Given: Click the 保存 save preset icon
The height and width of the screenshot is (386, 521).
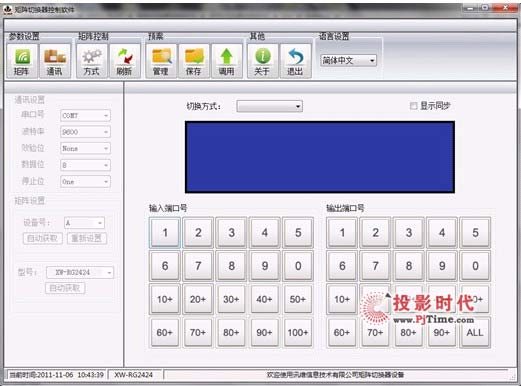Looking at the screenshot, I should pyautogui.click(x=194, y=61).
